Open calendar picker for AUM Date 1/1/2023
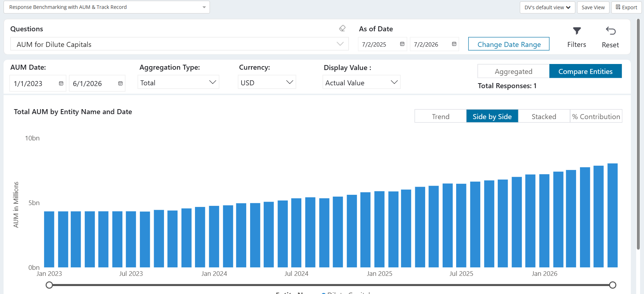The width and height of the screenshot is (644, 294). pyautogui.click(x=61, y=84)
